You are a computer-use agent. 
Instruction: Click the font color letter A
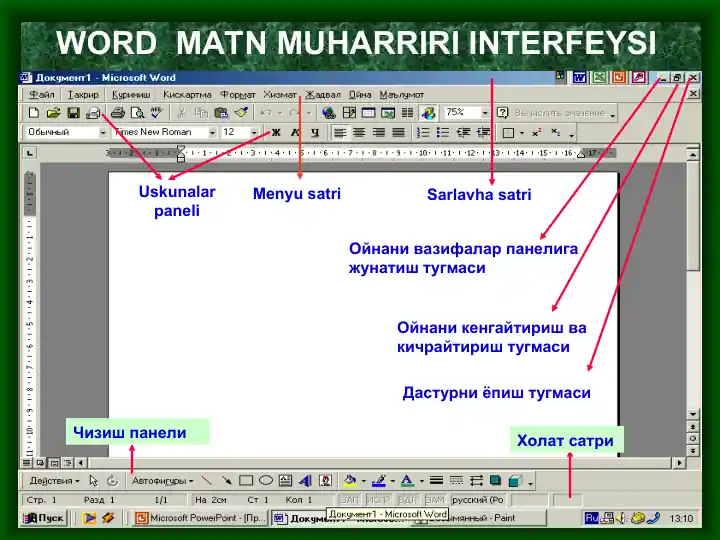tap(407, 481)
